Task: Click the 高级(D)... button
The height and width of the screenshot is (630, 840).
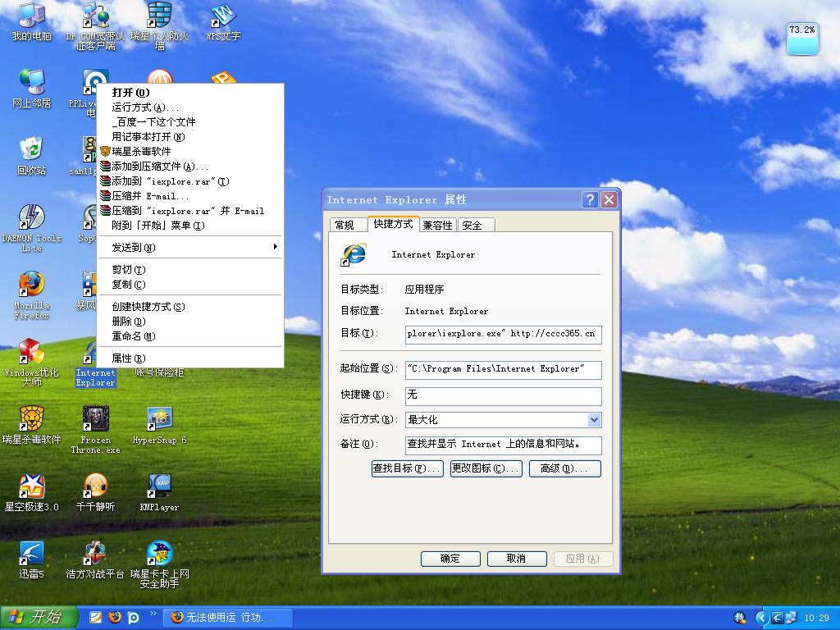Action: [564, 468]
